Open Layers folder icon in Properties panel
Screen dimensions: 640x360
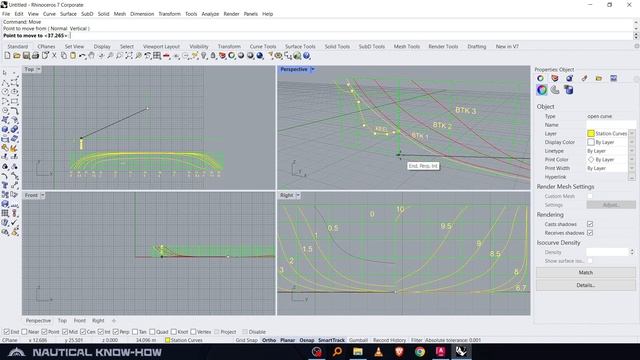(x=599, y=78)
